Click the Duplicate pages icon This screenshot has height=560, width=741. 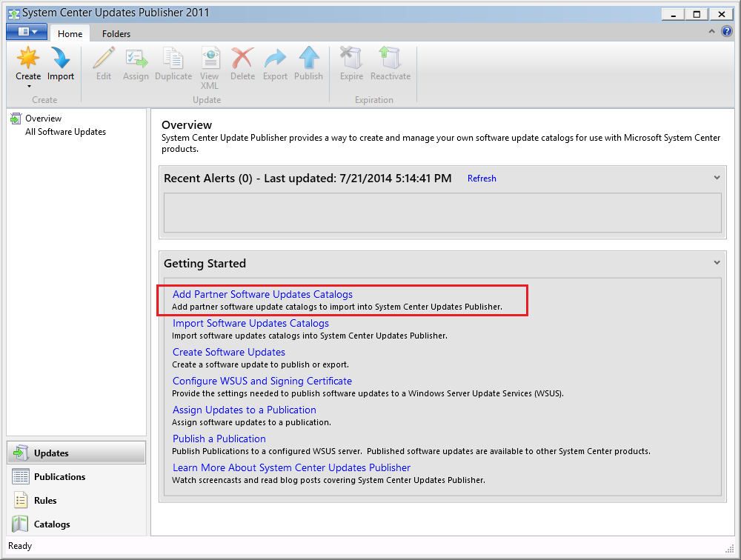coord(173,58)
